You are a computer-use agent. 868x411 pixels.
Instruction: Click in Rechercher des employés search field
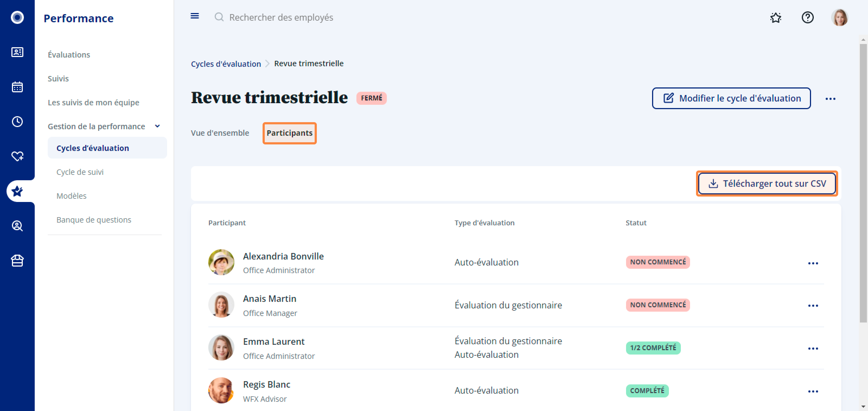pos(281,17)
